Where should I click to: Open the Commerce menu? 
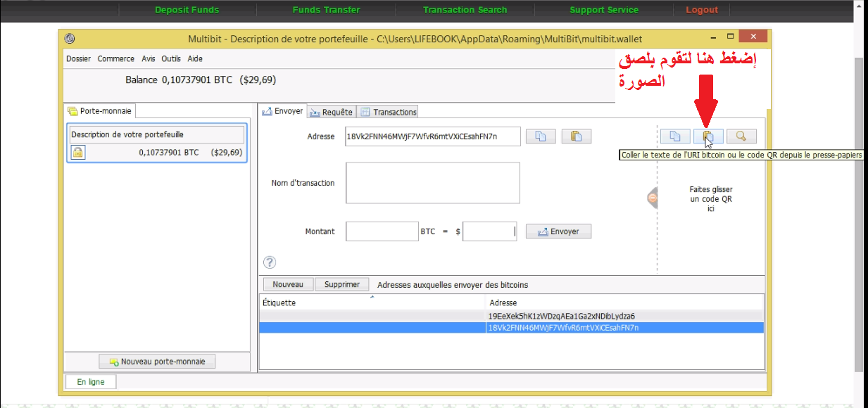tap(116, 59)
